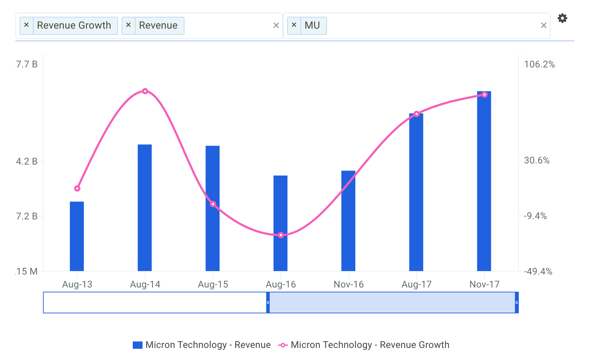Select the MU ticker tag label
This screenshot has width=589, height=364.
[312, 25]
